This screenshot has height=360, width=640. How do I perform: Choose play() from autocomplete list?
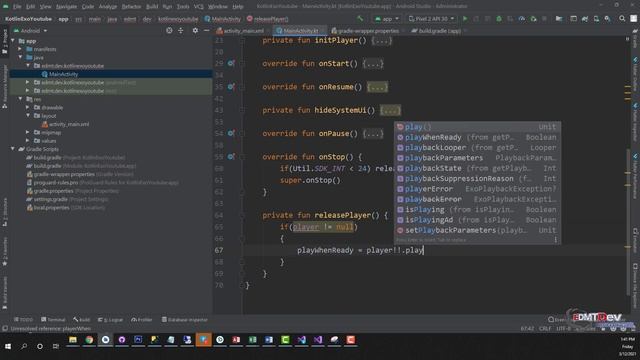point(477,127)
